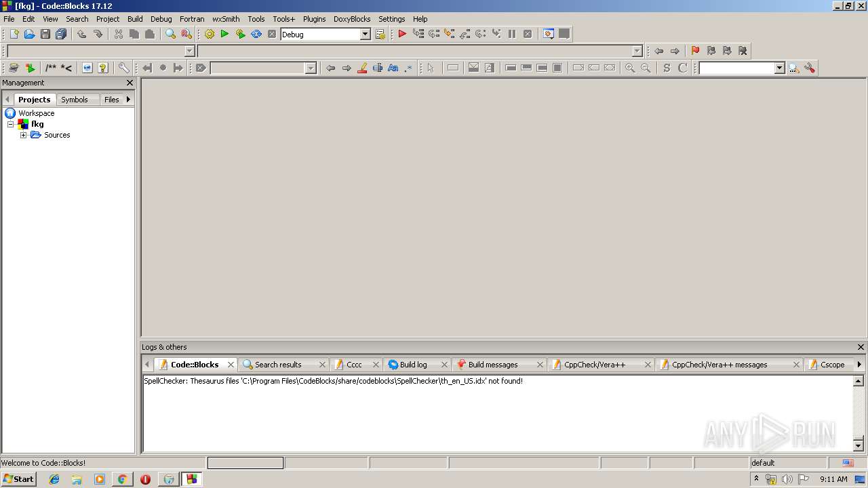
Task: Expand the Sources folder
Action: (x=23, y=135)
